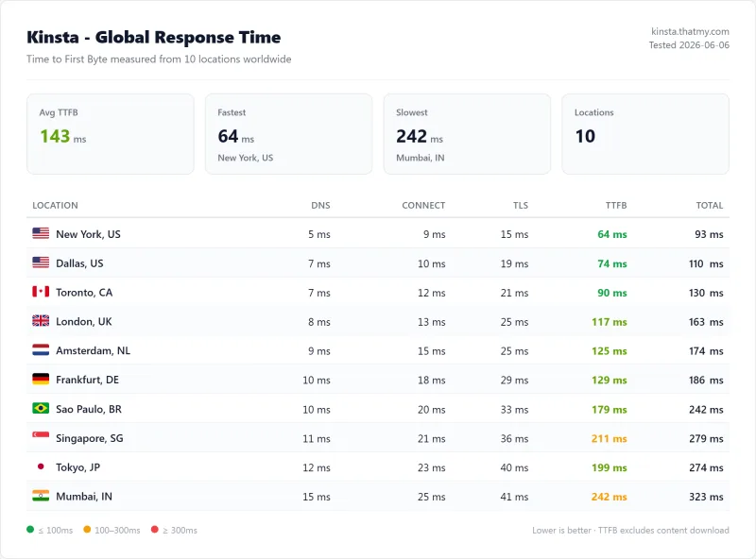The width and height of the screenshot is (756, 559).
Task: Click Dallas's 19 ms TLS value
Action: point(514,263)
